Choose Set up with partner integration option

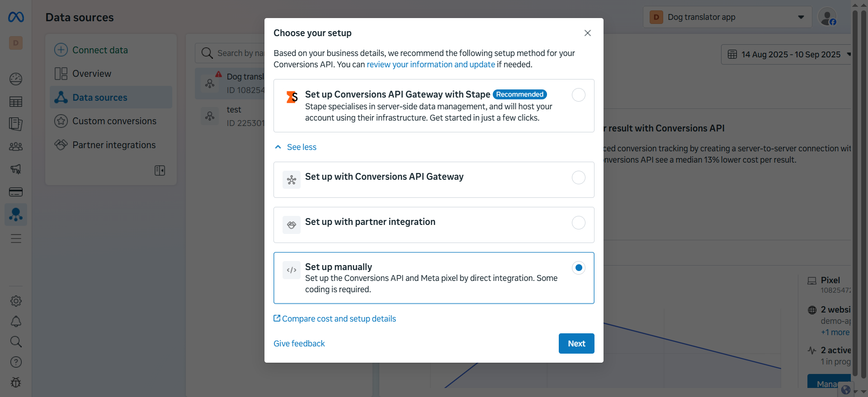(434, 225)
